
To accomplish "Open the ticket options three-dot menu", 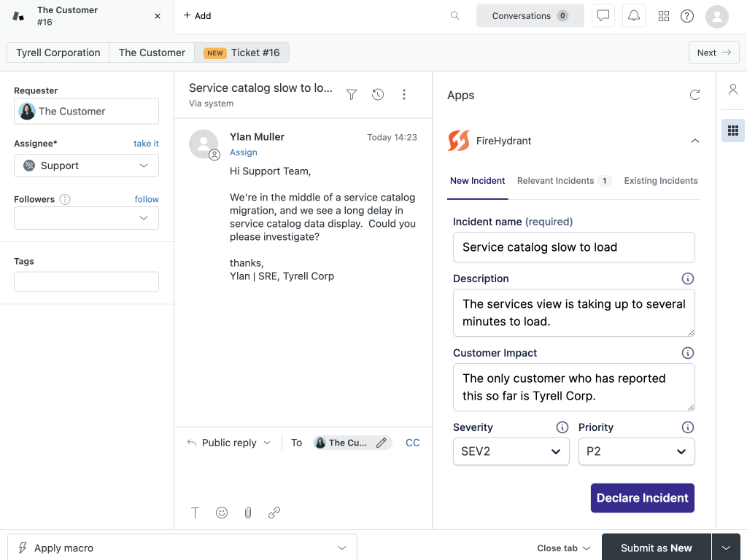I will click(x=404, y=94).
